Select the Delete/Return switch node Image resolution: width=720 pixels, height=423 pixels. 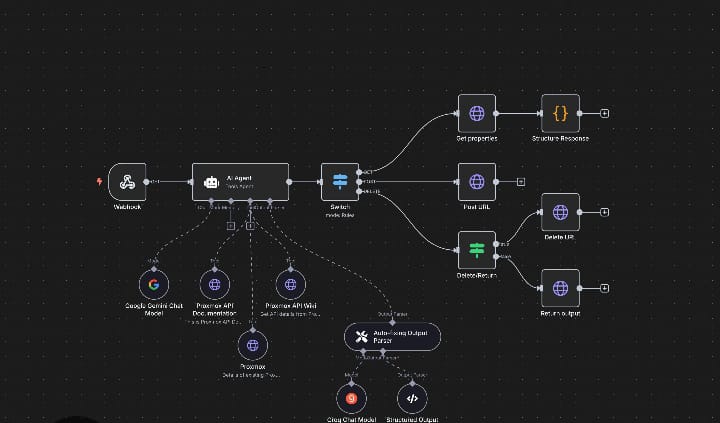tap(477, 250)
